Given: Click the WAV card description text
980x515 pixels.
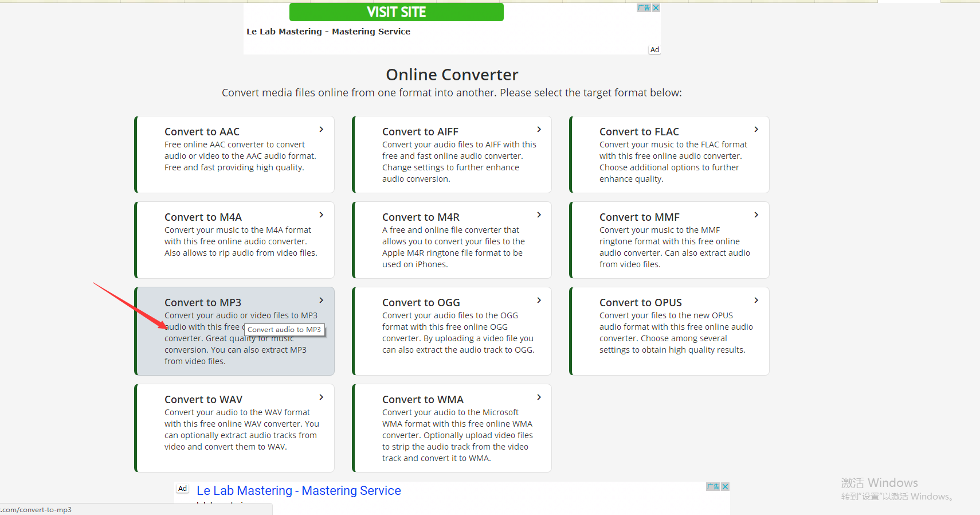Looking at the screenshot, I should (x=242, y=430).
